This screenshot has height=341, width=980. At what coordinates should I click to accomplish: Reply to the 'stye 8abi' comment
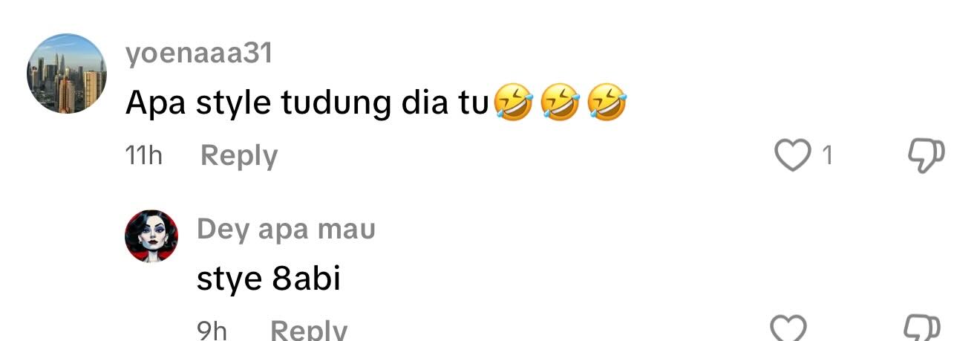(308, 330)
